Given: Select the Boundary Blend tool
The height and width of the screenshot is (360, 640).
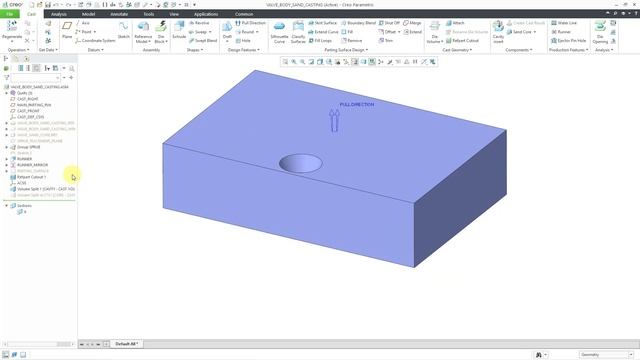Looking at the screenshot, I should pos(358,23).
